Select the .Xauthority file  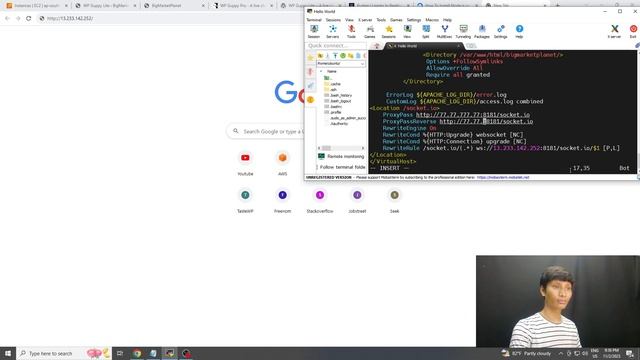click(x=337, y=123)
